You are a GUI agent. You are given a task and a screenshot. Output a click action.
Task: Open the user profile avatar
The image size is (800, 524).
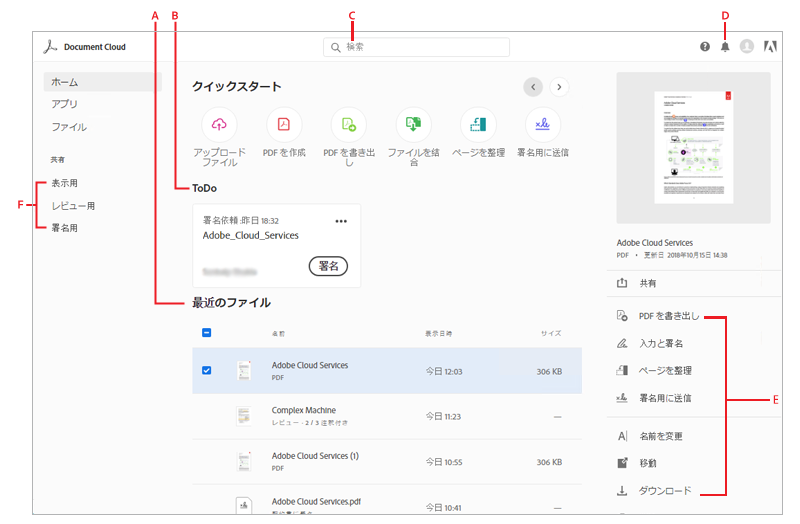click(x=747, y=47)
